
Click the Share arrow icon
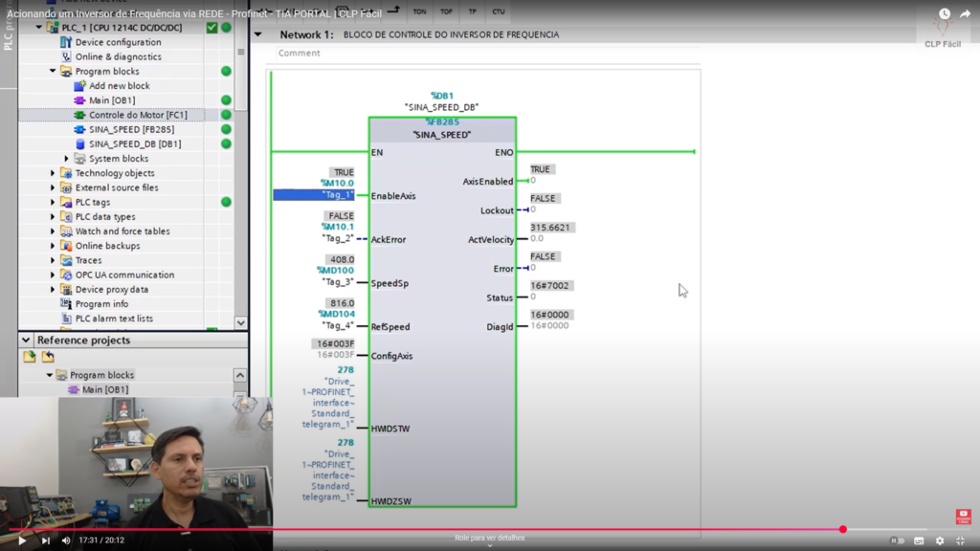pyautogui.click(x=966, y=13)
